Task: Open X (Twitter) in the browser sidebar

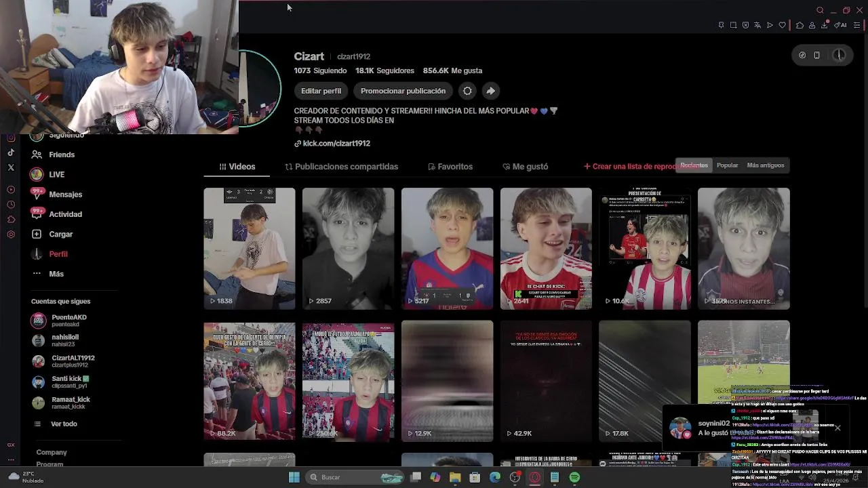Action: point(11,167)
